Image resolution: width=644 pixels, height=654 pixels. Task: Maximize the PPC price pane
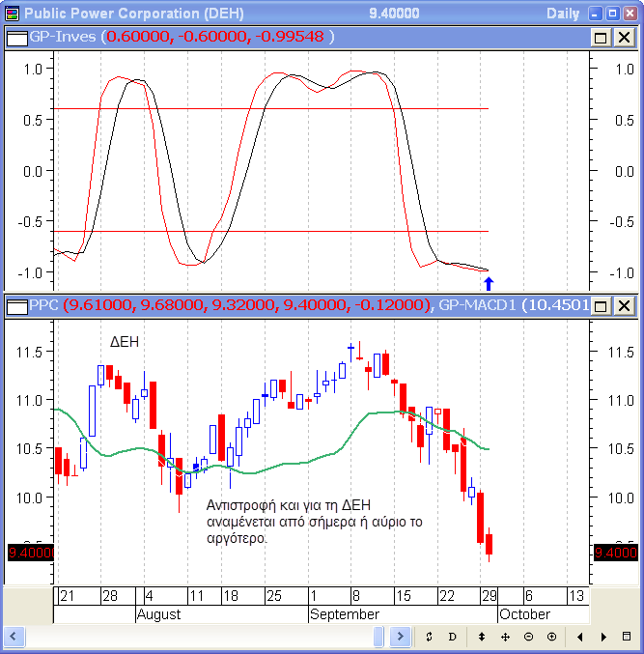point(601,306)
